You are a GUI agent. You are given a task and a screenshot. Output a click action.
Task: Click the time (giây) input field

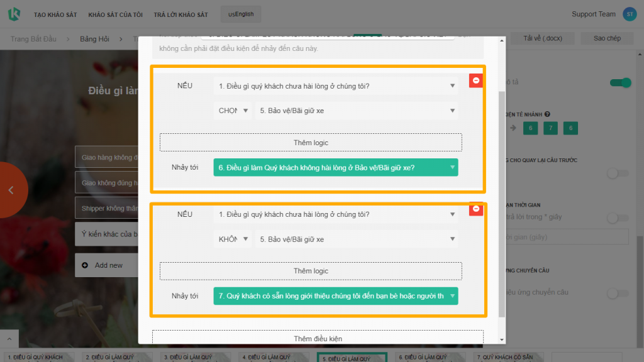pos(567,237)
